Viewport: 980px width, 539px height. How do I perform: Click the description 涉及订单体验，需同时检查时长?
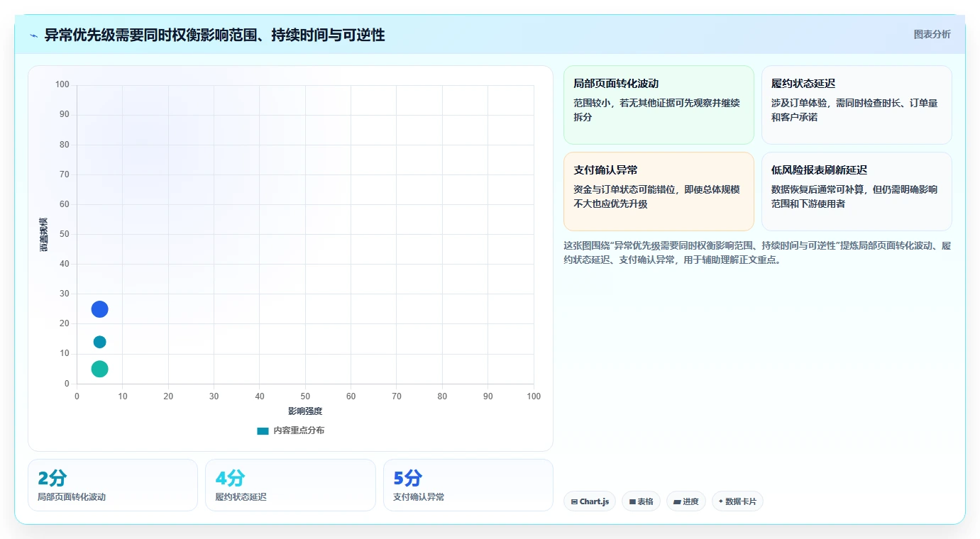[x=854, y=110]
